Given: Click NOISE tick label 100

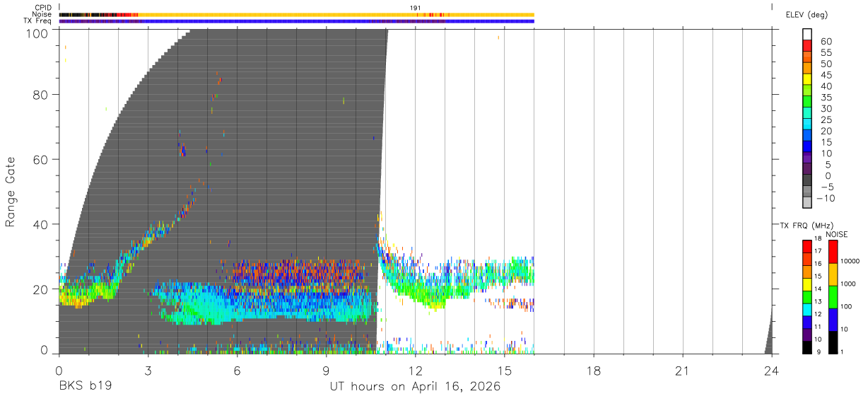Looking at the screenshot, I should (847, 307).
